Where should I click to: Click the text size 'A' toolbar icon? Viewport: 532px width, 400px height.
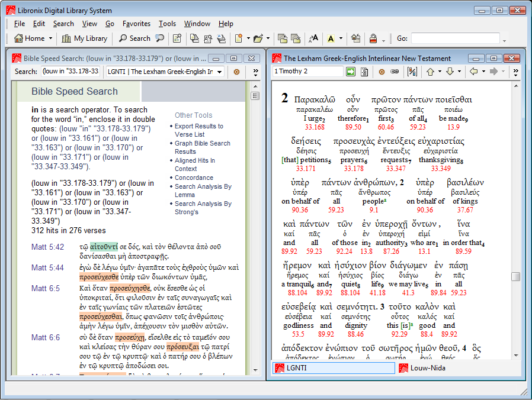click(313, 38)
